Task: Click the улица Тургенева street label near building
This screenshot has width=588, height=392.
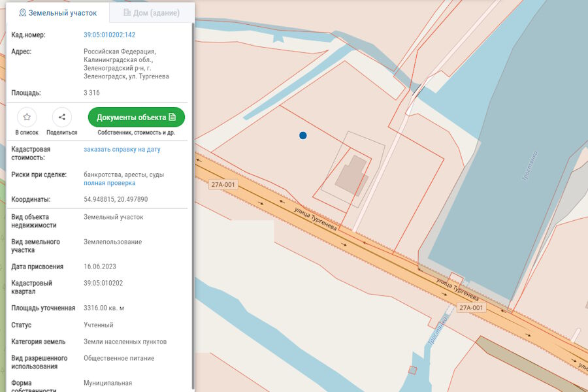Action: point(315,218)
